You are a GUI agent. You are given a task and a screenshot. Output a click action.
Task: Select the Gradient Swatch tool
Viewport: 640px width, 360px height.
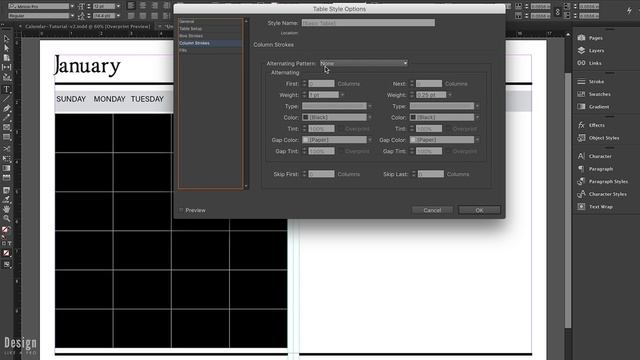[x=6, y=168]
